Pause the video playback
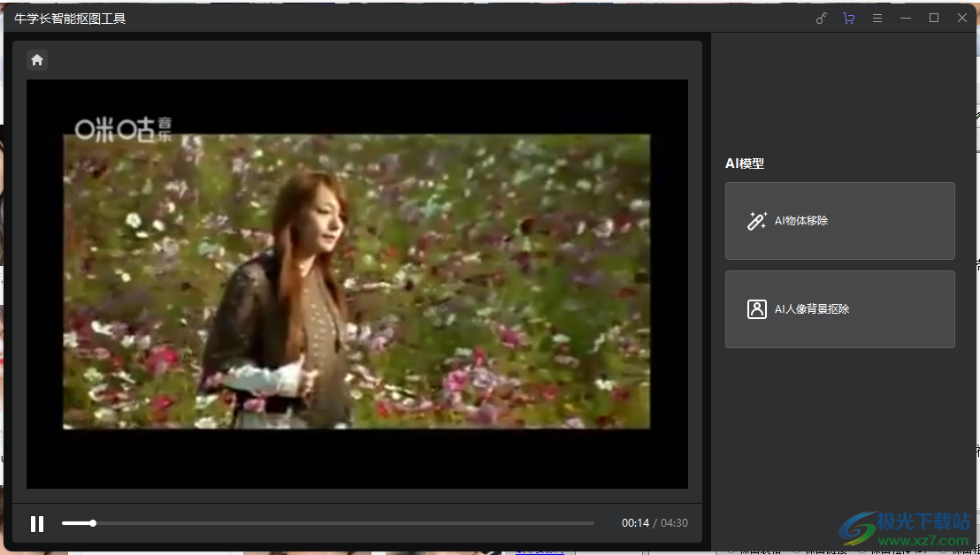Image resolution: width=980 pixels, height=555 pixels. [x=37, y=524]
